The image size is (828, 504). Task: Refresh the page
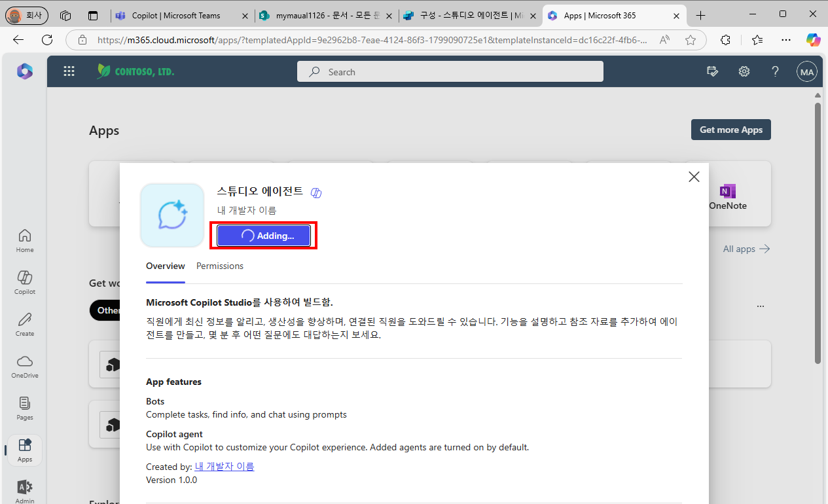47,40
